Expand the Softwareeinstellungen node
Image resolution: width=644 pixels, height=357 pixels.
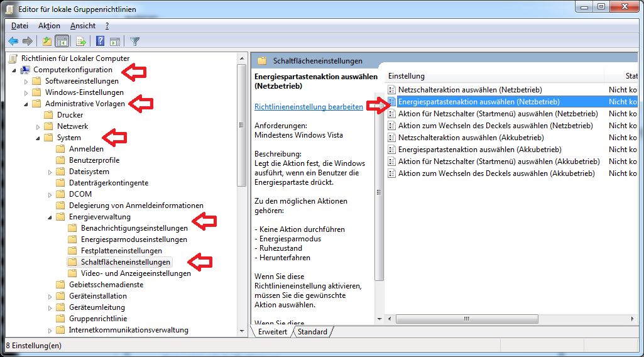pyautogui.click(x=26, y=81)
